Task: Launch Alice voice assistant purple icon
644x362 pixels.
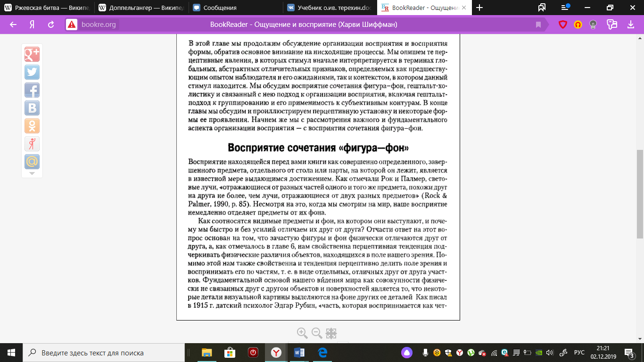Action: (408, 353)
